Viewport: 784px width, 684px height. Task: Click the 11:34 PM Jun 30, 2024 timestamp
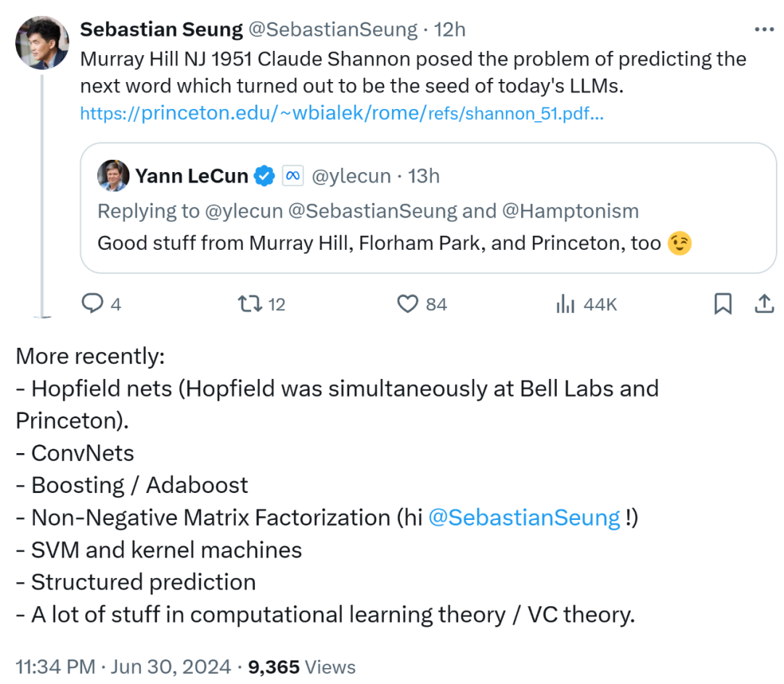(x=123, y=667)
